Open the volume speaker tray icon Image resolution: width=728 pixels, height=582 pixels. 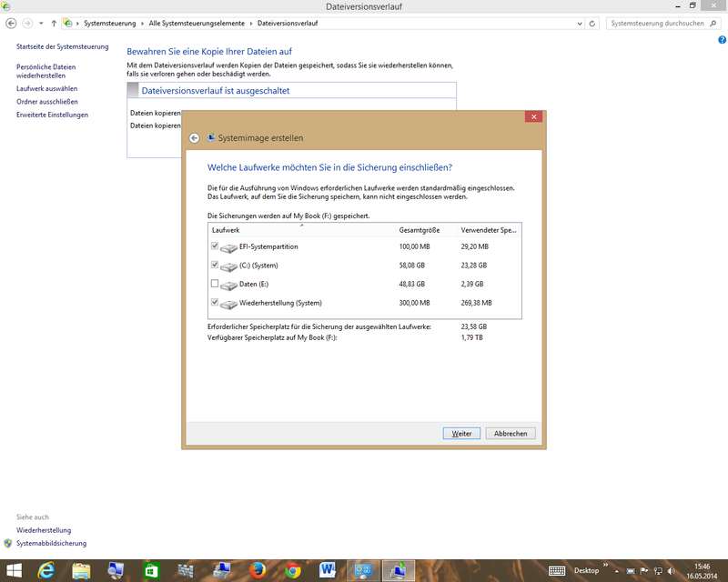coord(671,571)
